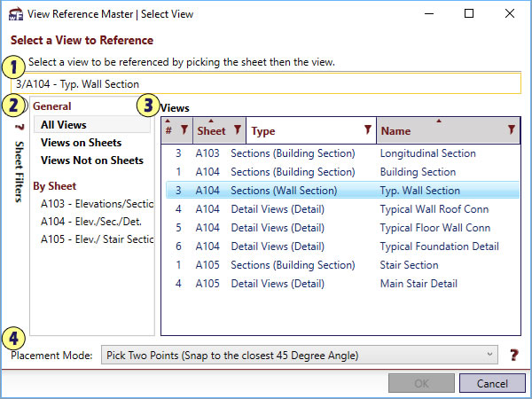Image resolution: width=532 pixels, height=399 pixels.
Task: Click the filter icon in Type column header
Action: pos(368,130)
